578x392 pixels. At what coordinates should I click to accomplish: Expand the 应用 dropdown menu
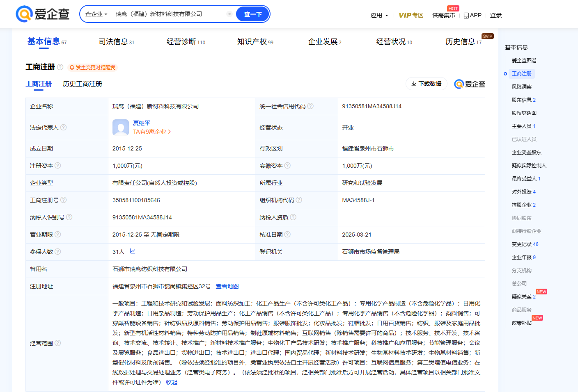[x=379, y=16]
